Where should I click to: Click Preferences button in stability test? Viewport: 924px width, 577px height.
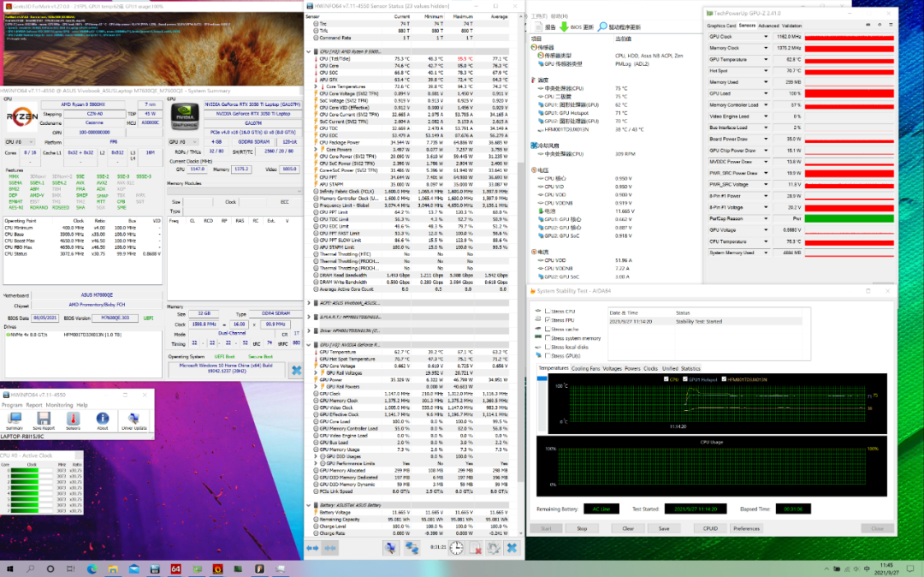(x=747, y=529)
